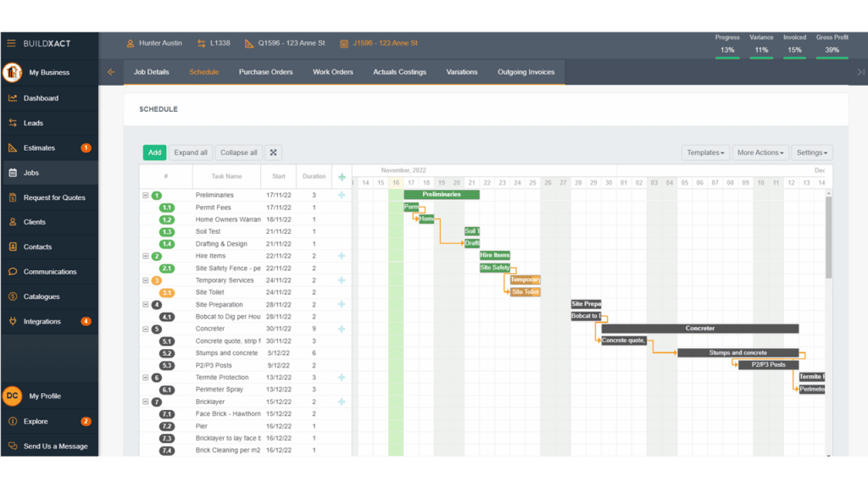
Task: Click the fullscreen expand icon beside Collapse all
Action: tap(273, 152)
